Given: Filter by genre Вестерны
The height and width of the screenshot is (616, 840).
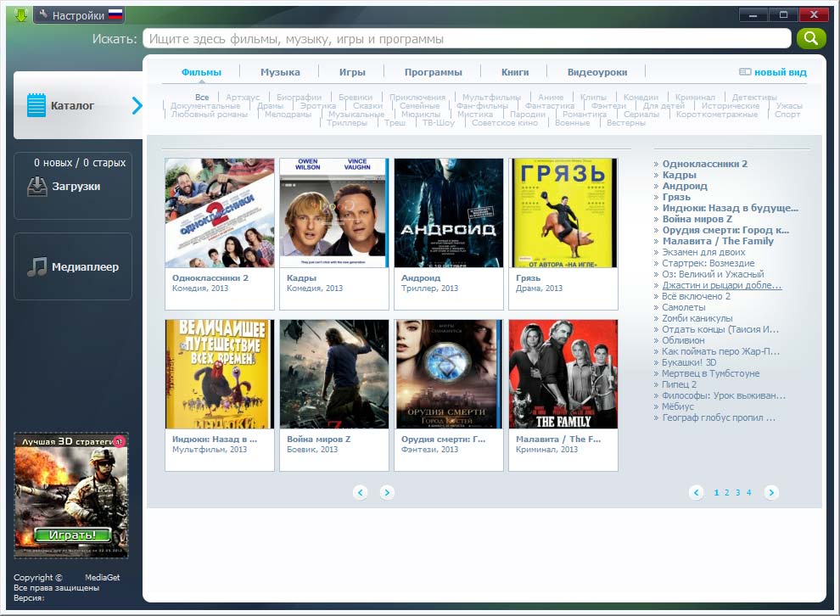Looking at the screenshot, I should point(625,123).
